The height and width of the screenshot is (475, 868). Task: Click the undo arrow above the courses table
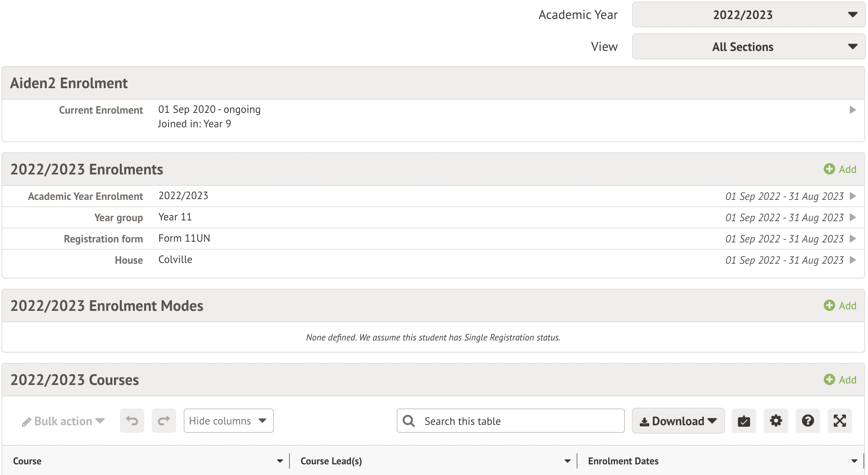click(x=132, y=420)
